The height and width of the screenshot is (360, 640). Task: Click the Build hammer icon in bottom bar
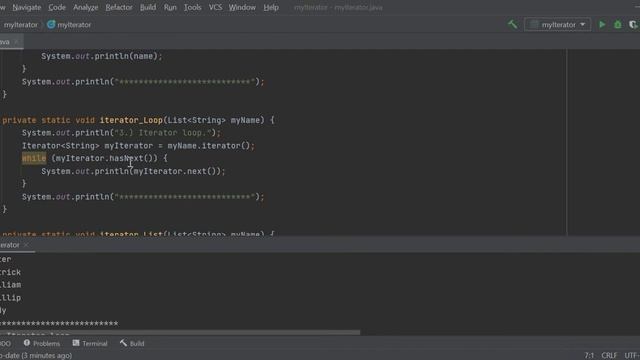pos(123,343)
